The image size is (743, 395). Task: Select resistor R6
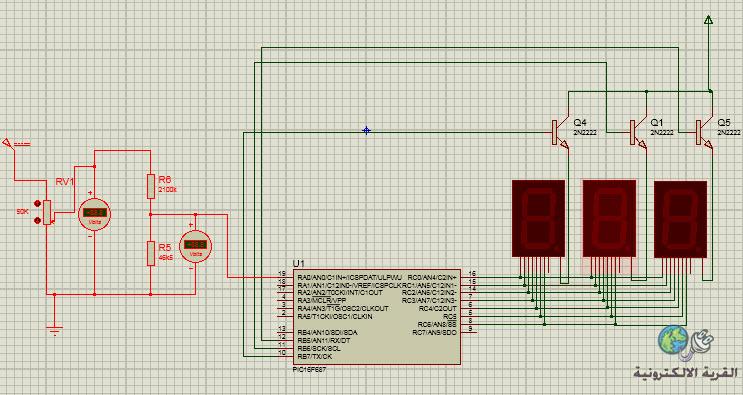pos(151,186)
